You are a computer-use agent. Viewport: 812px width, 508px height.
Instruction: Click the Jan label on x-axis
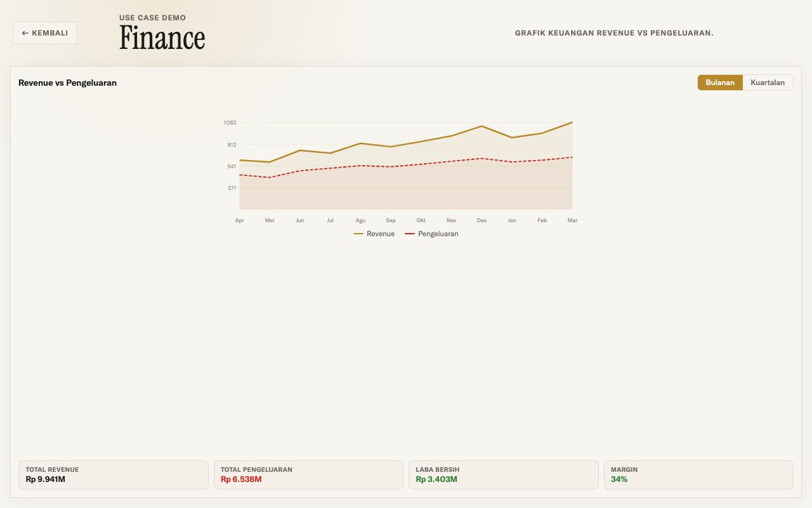click(x=512, y=220)
